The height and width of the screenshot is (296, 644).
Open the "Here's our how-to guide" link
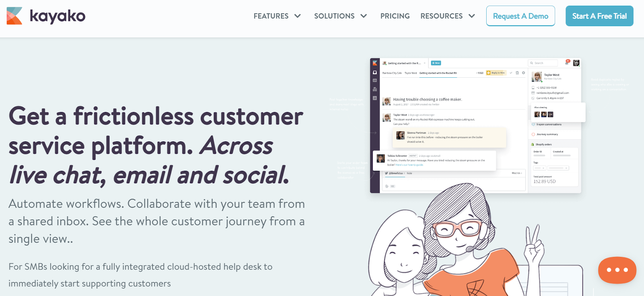pos(410,166)
